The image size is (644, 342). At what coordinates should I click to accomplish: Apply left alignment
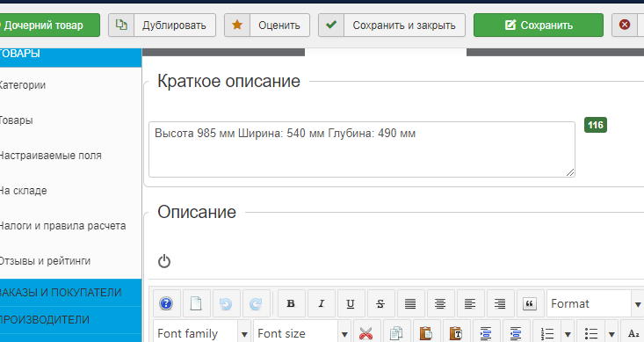tap(470, 304)
